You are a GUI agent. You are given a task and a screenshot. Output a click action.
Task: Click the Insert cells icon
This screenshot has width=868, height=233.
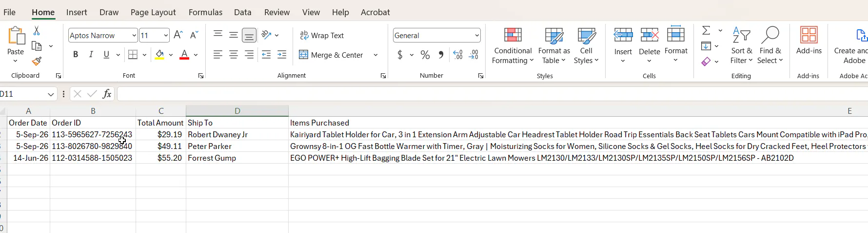[x=623, y=35]
